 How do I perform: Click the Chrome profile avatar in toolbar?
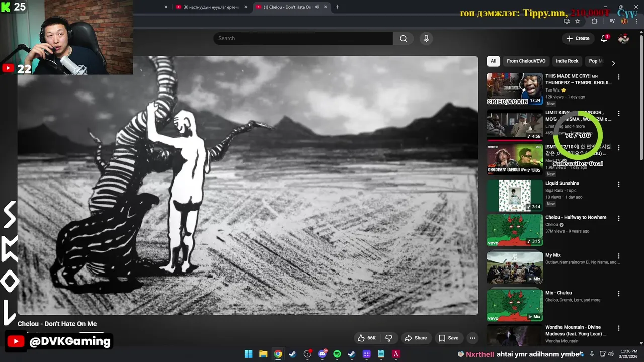(624, 21)
